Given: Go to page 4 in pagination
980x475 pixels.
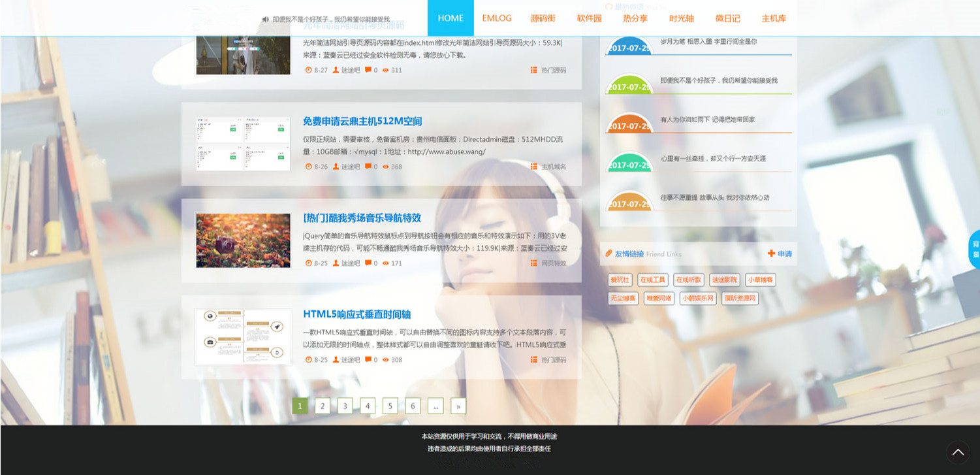Looking at the screenshot, I should [368, 406].
